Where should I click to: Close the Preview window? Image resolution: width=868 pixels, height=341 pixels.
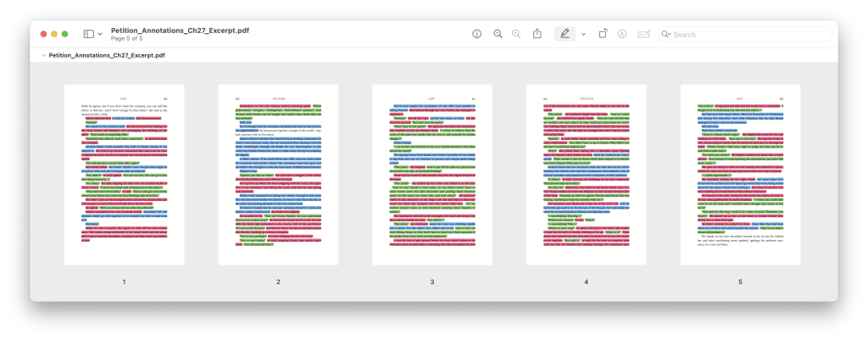(x=44, y=34)
